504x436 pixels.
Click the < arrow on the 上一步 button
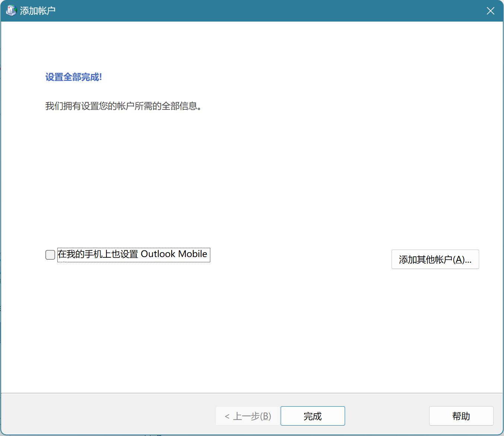[227, 416]
